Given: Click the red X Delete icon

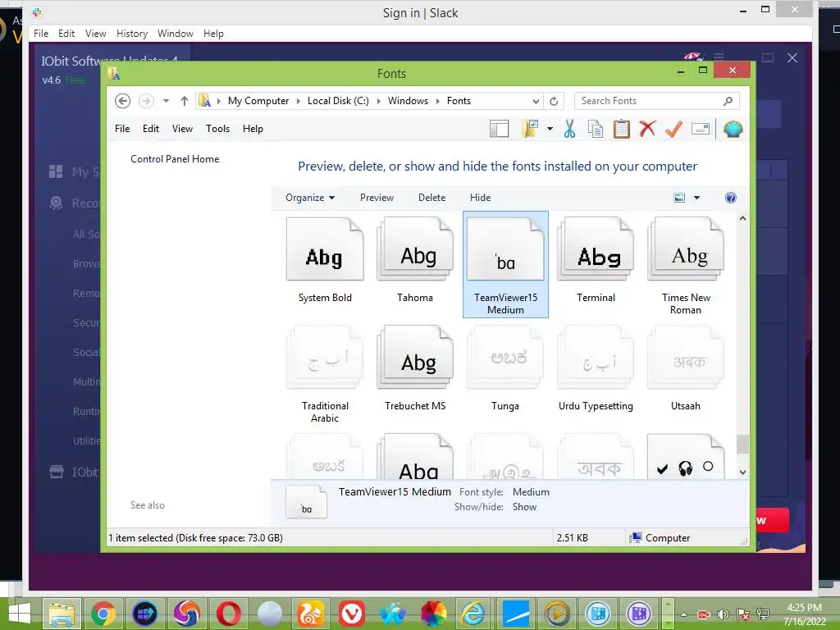Looking at the screenshot, I should click(x=647, y=129).
